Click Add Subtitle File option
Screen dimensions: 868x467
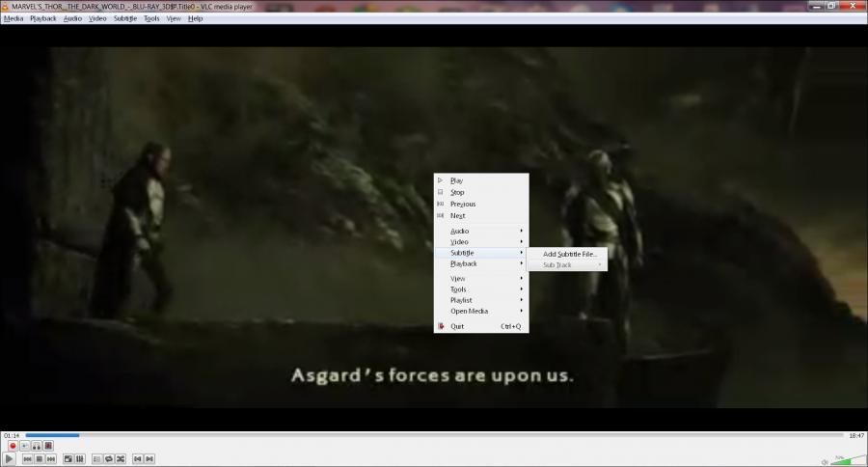[567, 255]
